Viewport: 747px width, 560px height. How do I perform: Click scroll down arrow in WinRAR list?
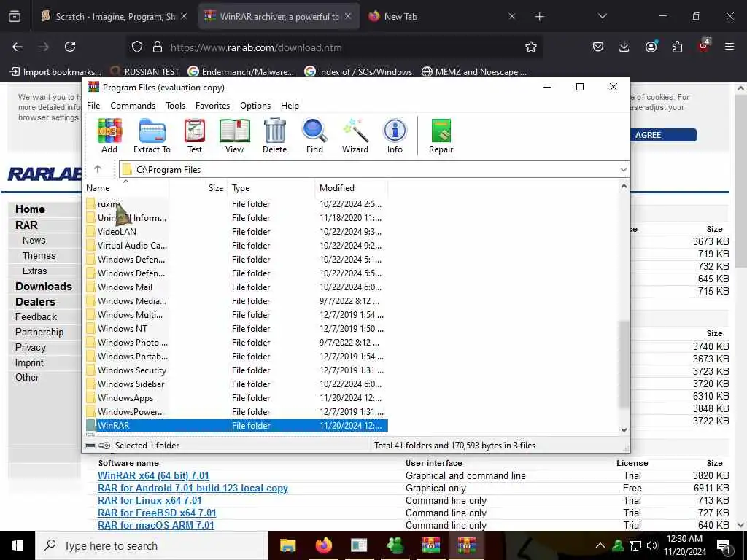pos(624,429)
